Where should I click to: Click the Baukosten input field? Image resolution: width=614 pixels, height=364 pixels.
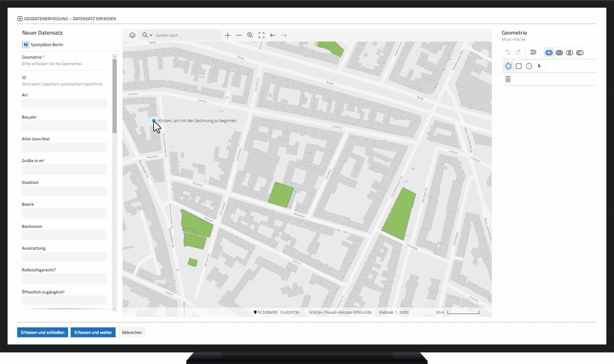click(64, 235)
